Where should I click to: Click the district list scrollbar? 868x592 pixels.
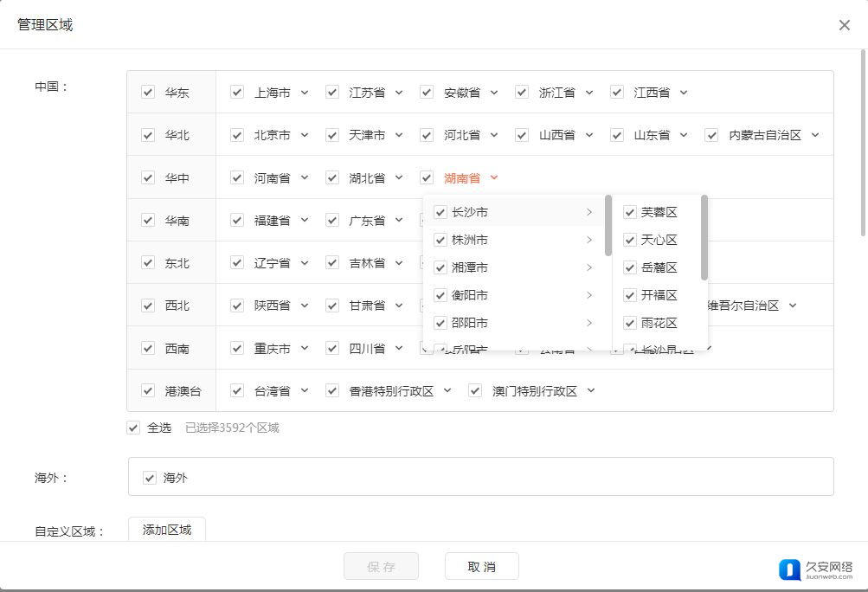(x=704, y=237)
